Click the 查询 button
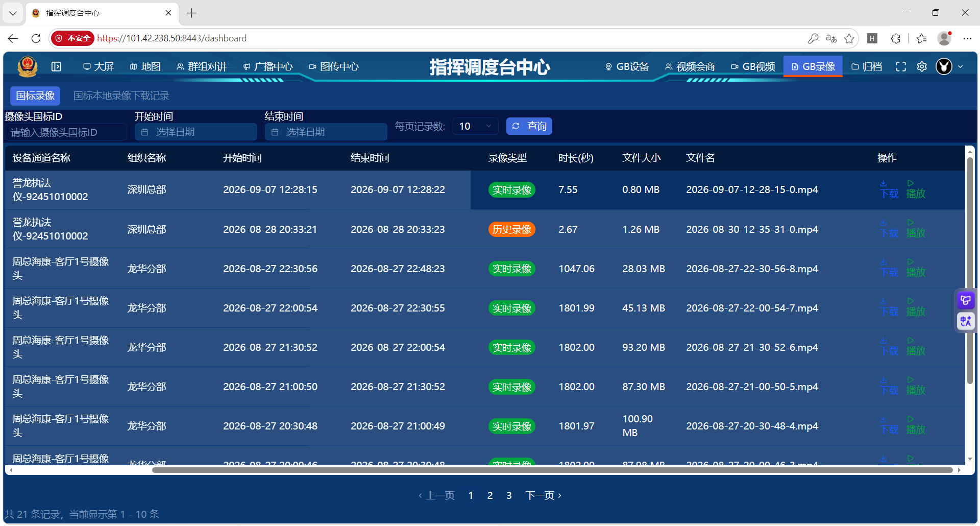The height and width of the screenshot is (526, 980). (529, 126)
